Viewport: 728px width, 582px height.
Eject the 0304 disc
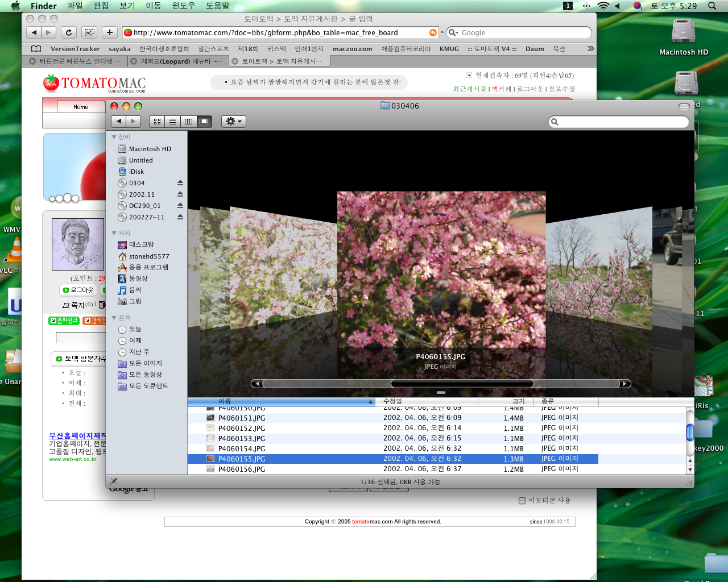[x=180, y=183]
